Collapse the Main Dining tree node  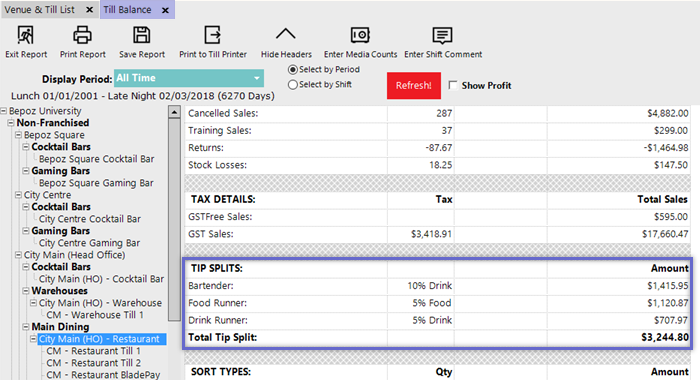26,327
